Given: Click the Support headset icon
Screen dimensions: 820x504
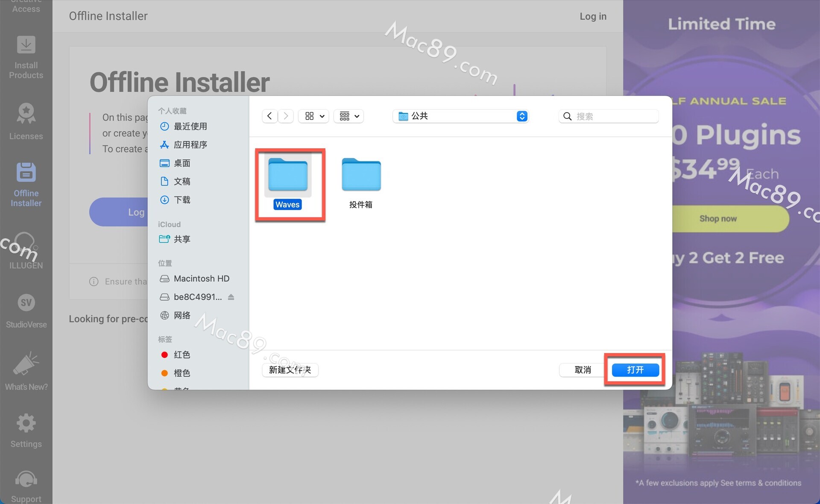Looking at the screenshot, I should [26, 479].
